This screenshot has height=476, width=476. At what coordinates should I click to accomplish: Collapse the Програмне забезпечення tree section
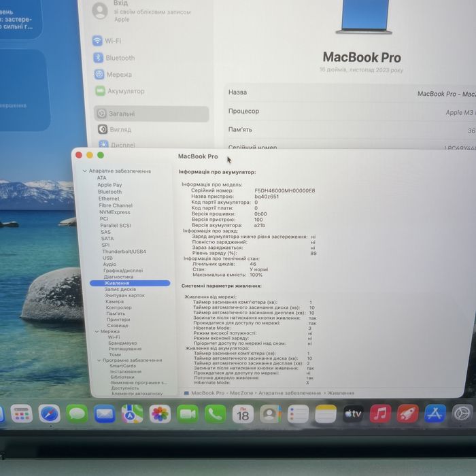click(x=99, y=360)
